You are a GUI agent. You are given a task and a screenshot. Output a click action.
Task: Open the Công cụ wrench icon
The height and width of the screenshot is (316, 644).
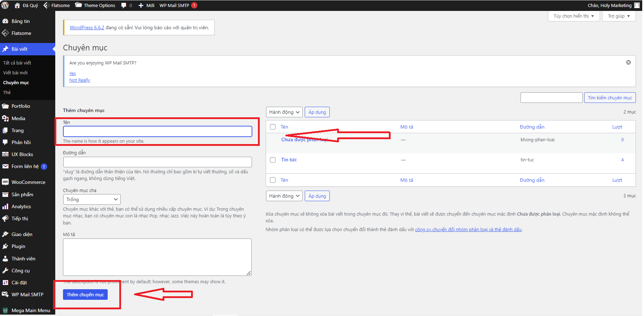5,271
